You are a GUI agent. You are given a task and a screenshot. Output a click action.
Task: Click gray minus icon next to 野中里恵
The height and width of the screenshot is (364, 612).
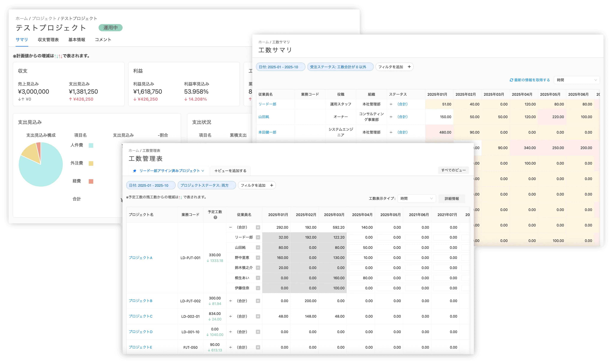(258, 258)
